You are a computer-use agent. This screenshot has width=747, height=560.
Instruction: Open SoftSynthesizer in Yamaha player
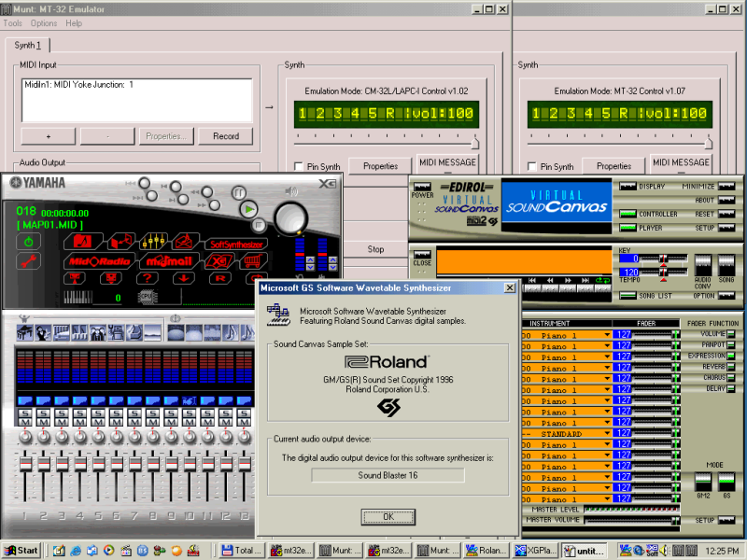pyautogui.click(x=236, y=245)
